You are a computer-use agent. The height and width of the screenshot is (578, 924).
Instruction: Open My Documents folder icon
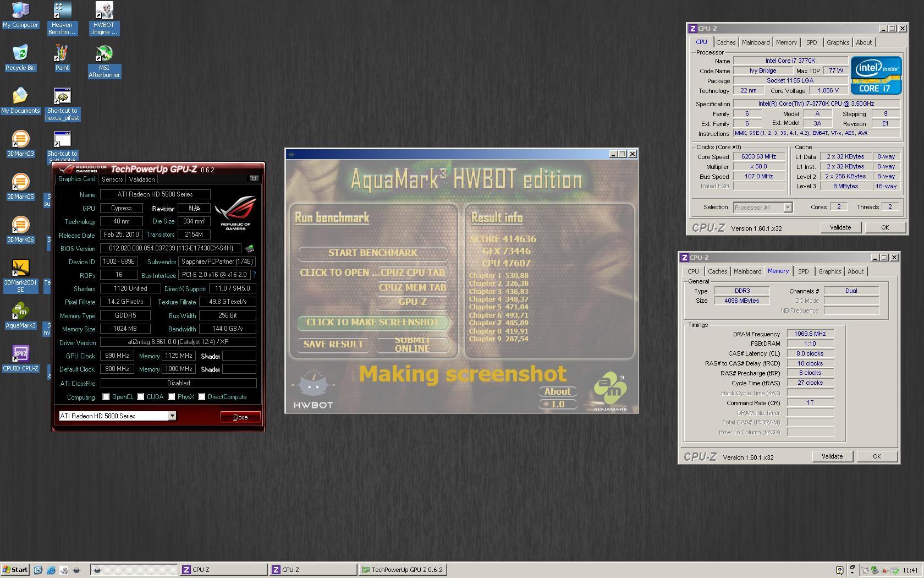(x=20, y=101)
